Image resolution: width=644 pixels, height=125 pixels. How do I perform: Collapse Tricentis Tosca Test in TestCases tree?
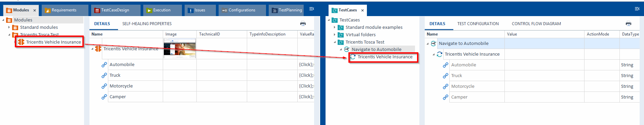335,42
